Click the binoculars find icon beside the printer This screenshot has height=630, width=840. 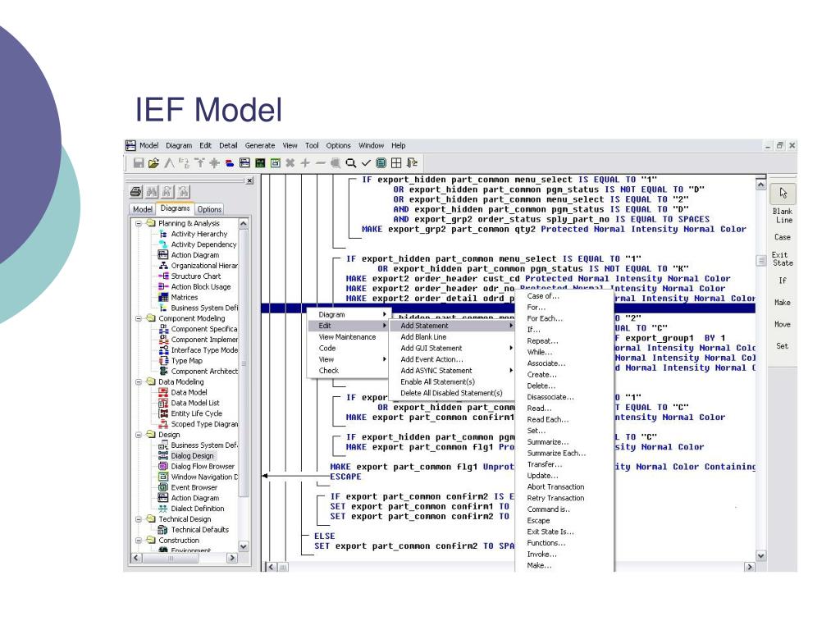(152, 191)
